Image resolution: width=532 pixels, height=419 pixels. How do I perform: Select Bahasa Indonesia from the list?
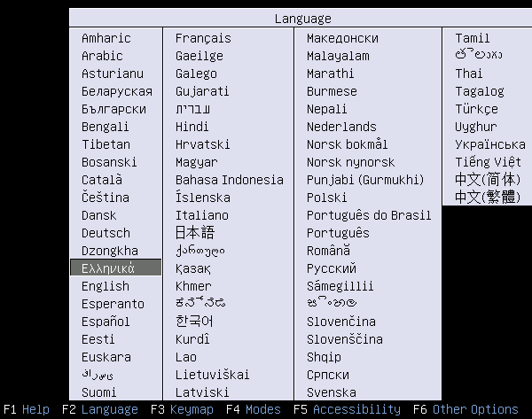pos(230,180)
